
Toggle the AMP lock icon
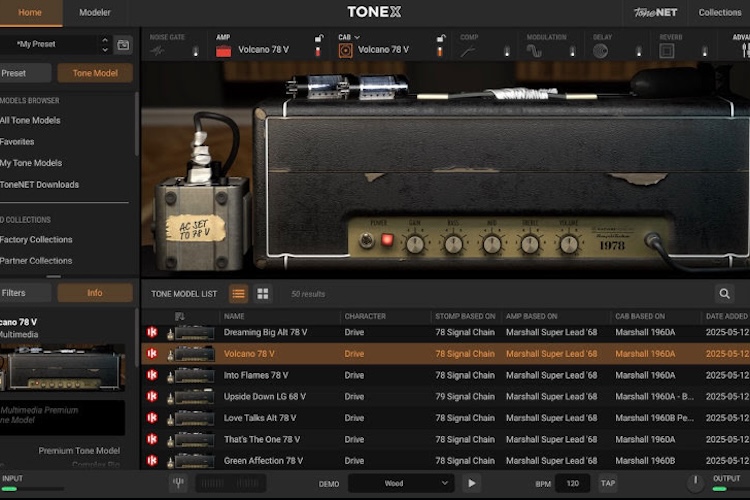coord(319,38)
